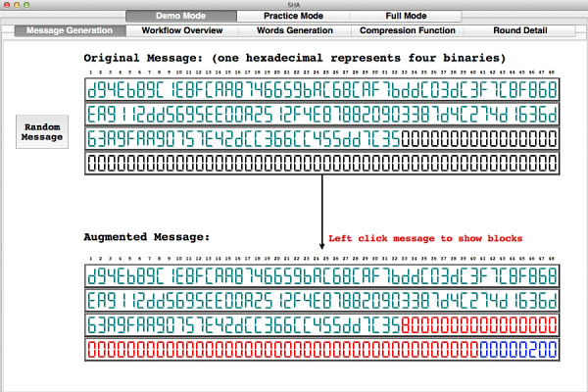This screenshot has height=392, width=588.
Task: Click original message second row starting EA9112dd
Action: pos(321,116)
